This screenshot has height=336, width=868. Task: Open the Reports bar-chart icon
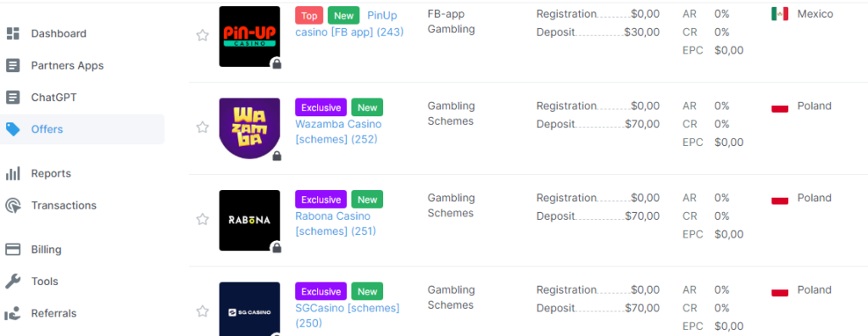(x=13, y=174)
